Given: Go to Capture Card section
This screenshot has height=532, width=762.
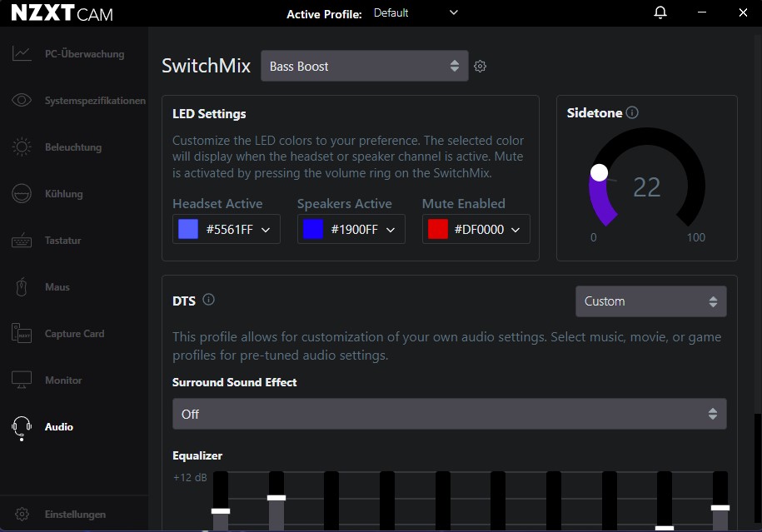Looking at the screenshot, I should [74, 334].
